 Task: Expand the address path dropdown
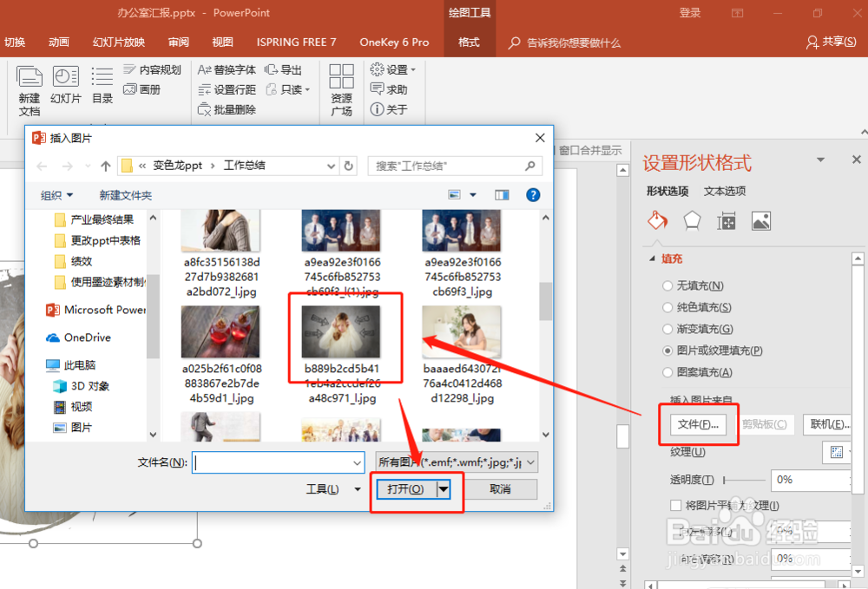click(331, 166)
